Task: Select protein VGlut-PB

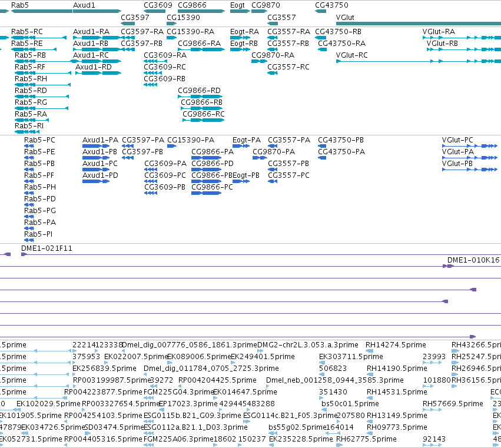Action: [x=470, y=170]
